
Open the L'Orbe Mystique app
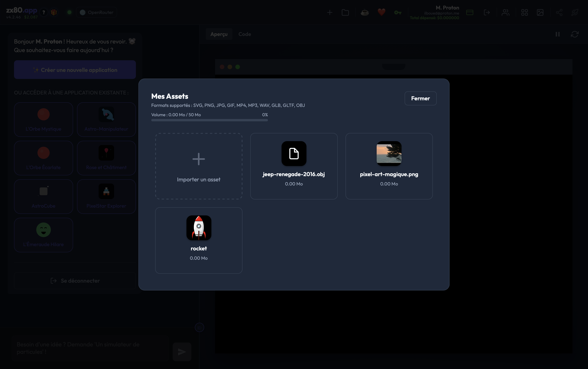[x=43, y=120]
